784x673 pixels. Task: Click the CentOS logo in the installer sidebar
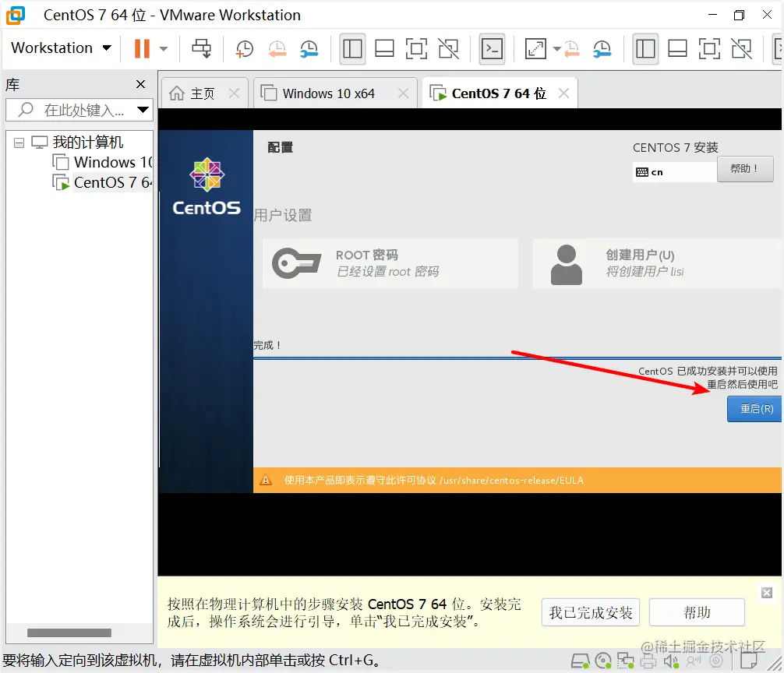pos(207,186)
